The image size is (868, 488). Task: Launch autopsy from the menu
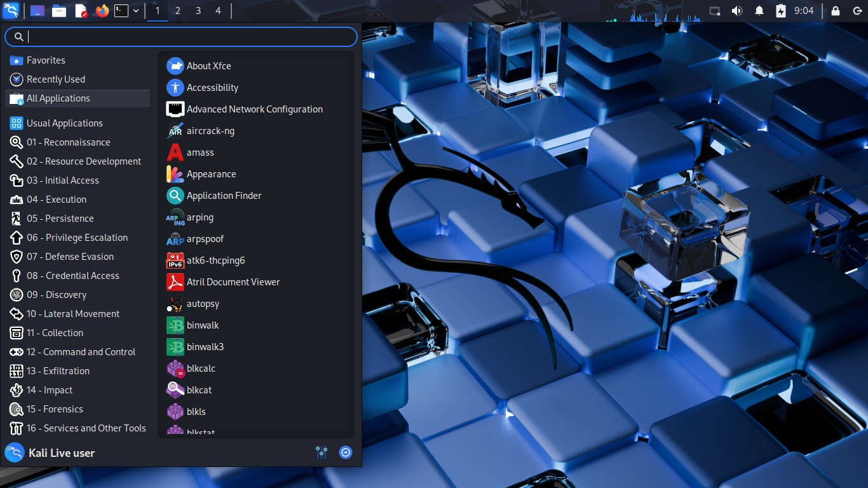pos(203,304)
